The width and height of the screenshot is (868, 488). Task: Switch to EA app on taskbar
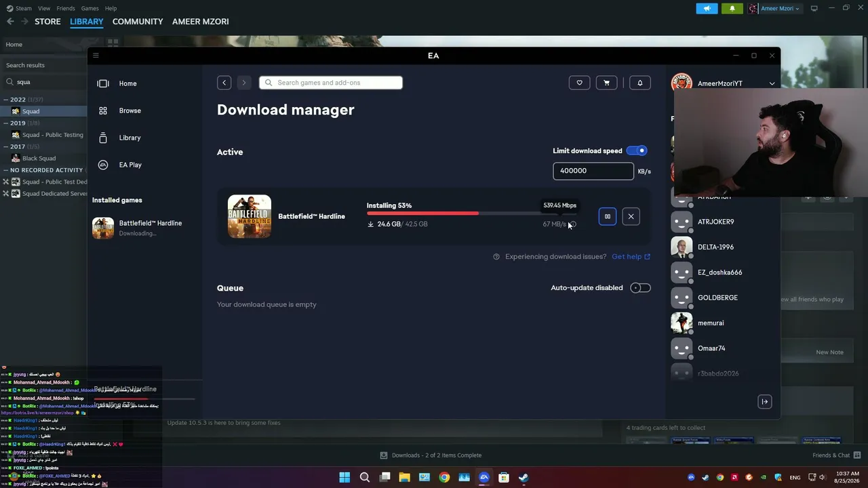(x=484, y=477)
